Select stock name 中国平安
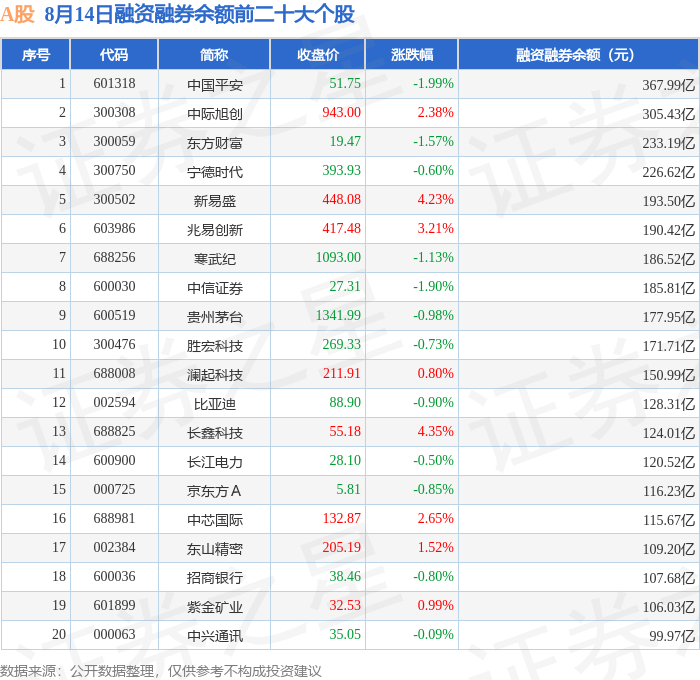 [215, 85]
